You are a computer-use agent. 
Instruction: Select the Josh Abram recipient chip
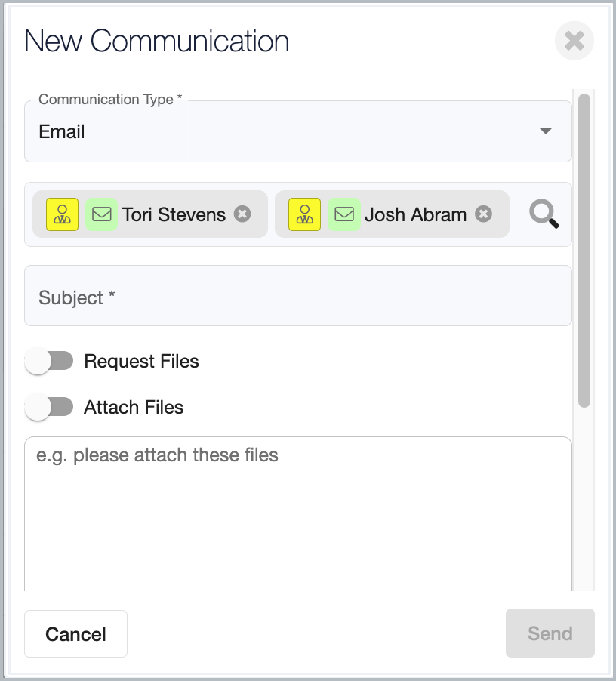[x=392, y=214]
